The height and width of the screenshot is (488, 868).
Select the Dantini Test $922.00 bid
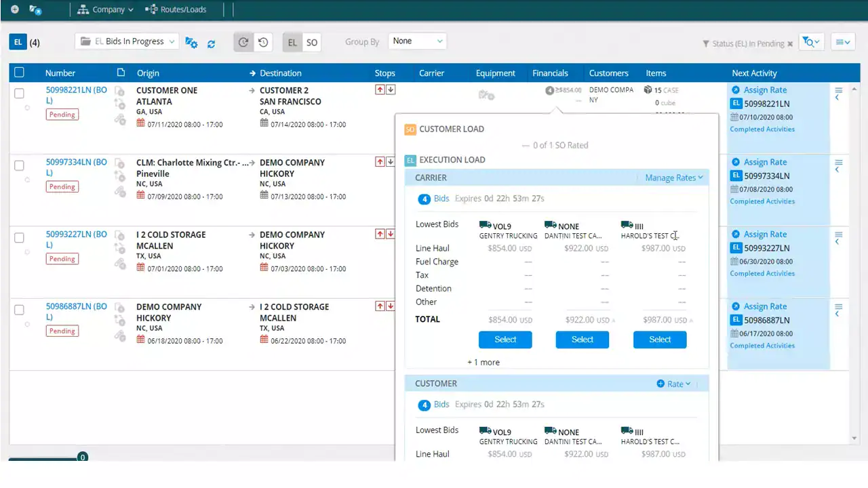(x=583, y=340)
